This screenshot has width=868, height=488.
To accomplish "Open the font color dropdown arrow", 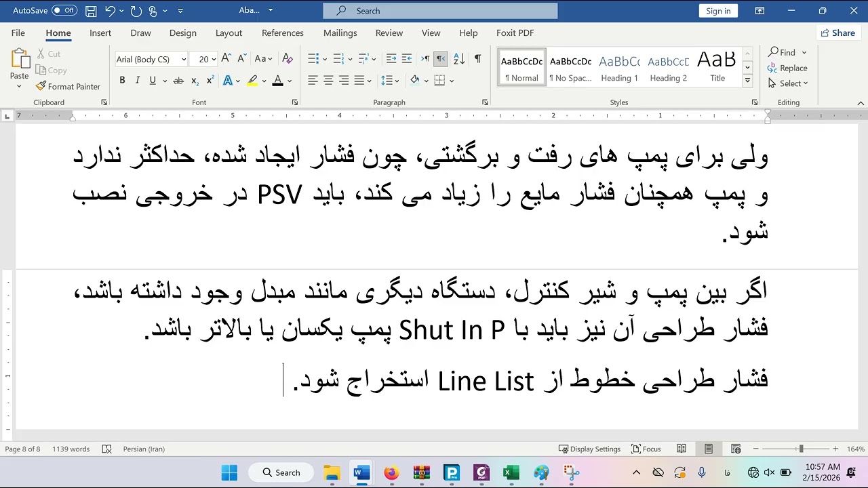I will (x=290, y=81).
